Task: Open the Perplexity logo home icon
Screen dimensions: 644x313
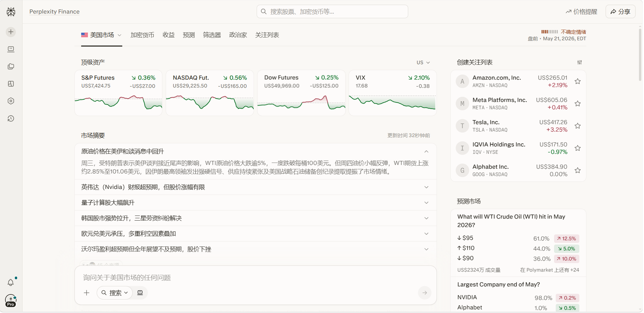Action: coord(11,12)
